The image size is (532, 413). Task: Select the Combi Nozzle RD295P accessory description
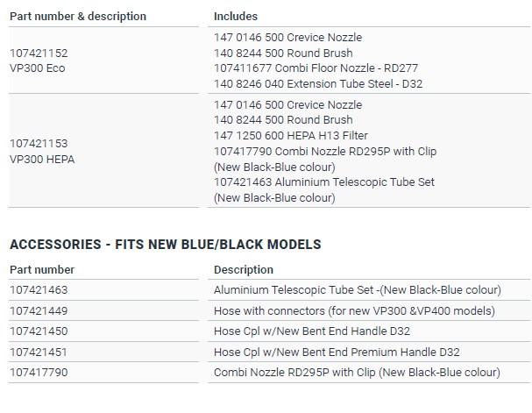point(357,373)
